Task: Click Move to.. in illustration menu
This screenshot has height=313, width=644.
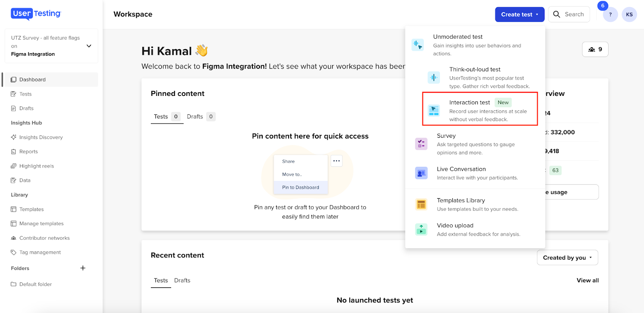Action: click(292, 174)
